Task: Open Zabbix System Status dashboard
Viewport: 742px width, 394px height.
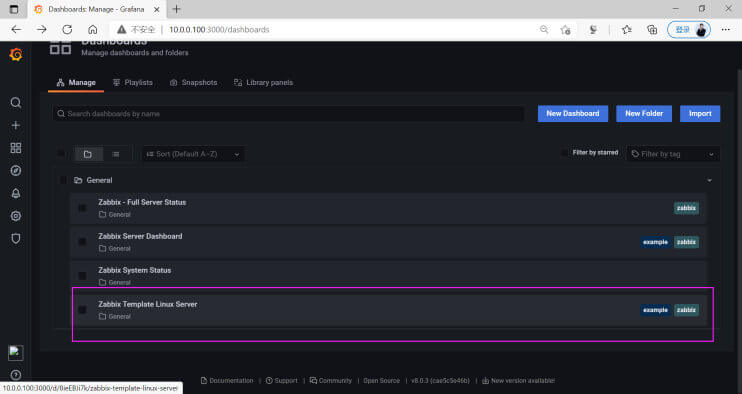Action: click(134, 271)
